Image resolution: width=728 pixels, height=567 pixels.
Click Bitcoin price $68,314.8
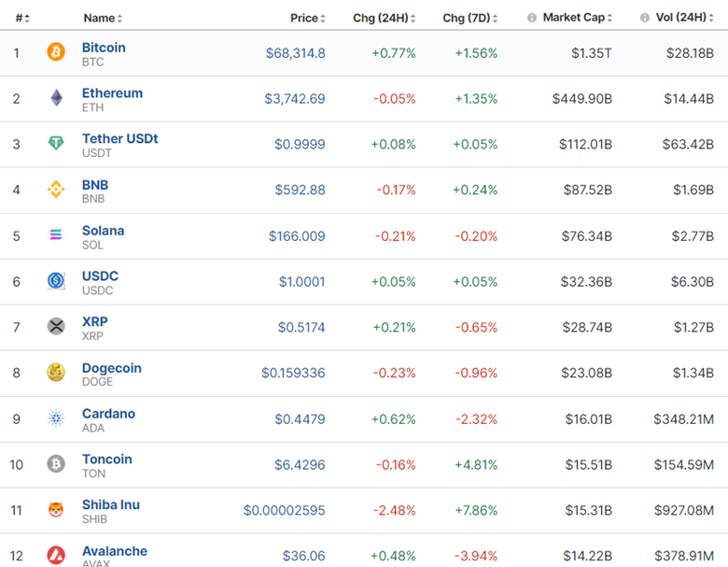point(295,53)
